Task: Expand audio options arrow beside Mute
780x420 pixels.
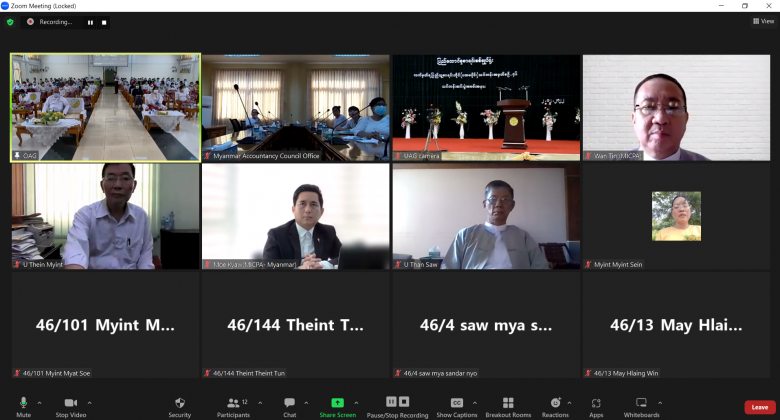Action: tap(39, 402)
